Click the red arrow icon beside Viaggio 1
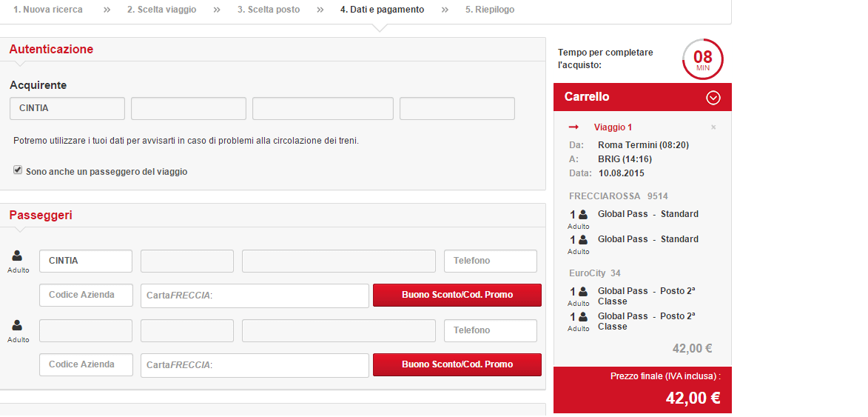Viewport: 868px width, 417px height. pos(574,127)
